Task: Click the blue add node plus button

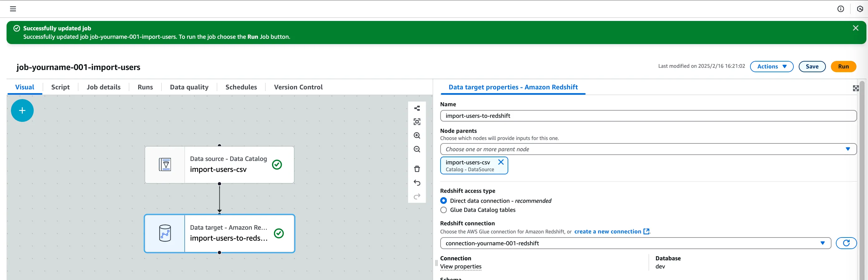Action: (x=22, y=110)
